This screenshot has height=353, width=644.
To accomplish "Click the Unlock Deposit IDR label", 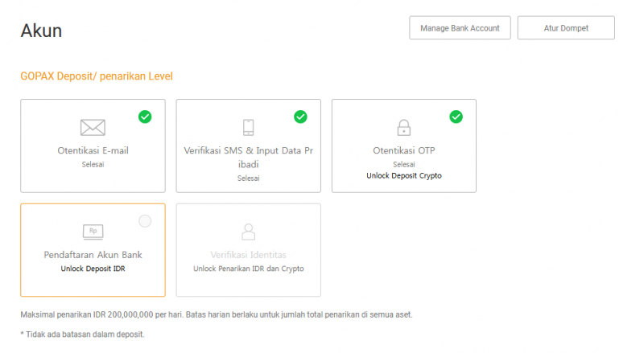I will (x=93, y=269).
